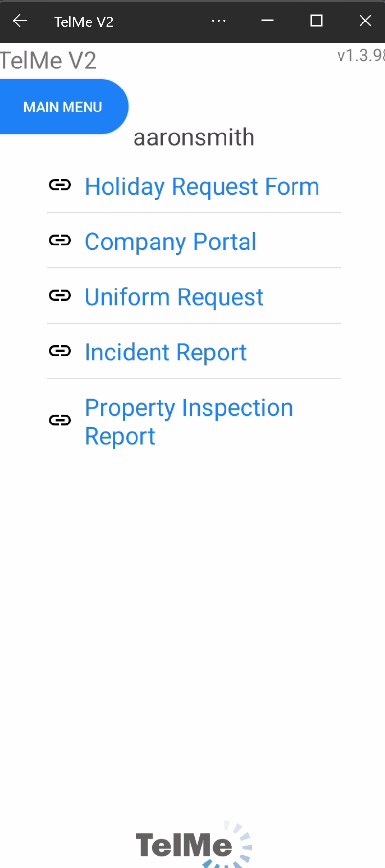The height and width of the screenshot is (868, 385).
Task: Maximize the TelMe V2 window
Action: (x=317, y=21)
